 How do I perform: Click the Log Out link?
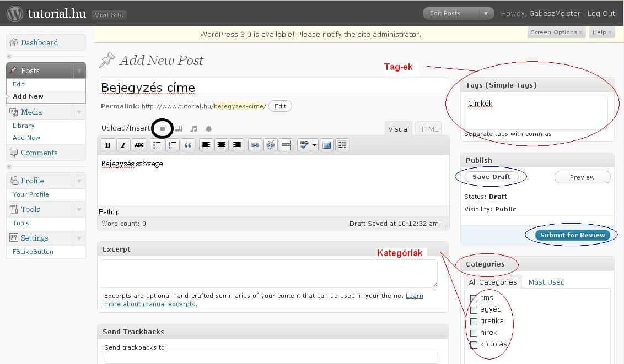[601, 14]
